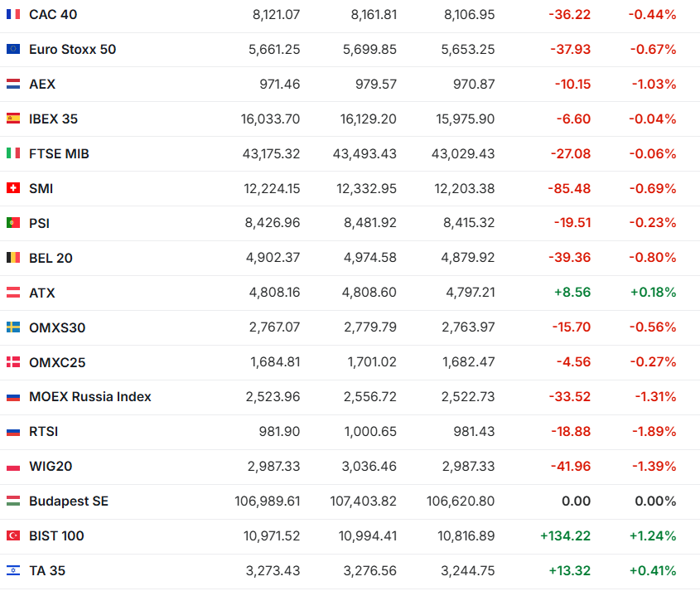This screenshot has height=591, width=700.
Task: Click the French flag icon beside CAC 40
Action: [x=13, y=15]
